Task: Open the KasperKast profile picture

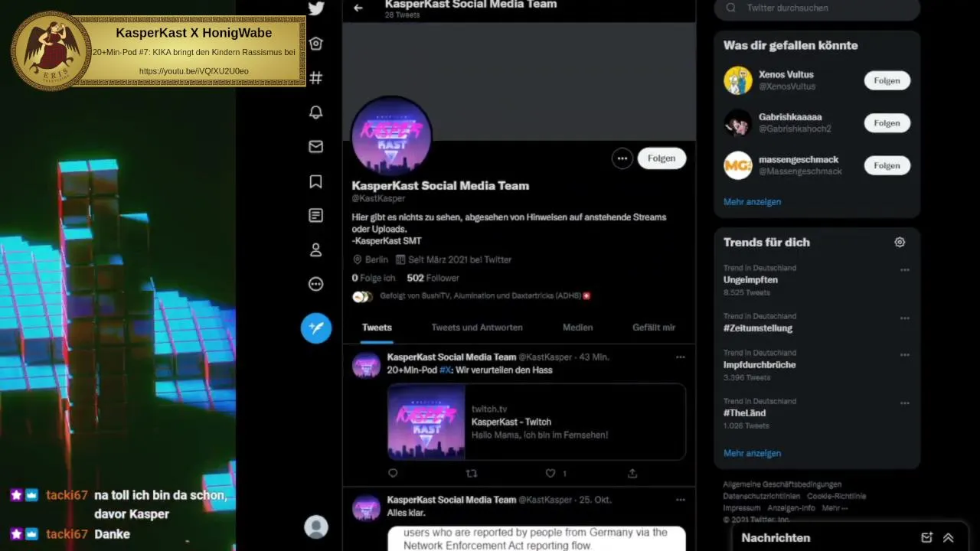Action: [391, 136]
